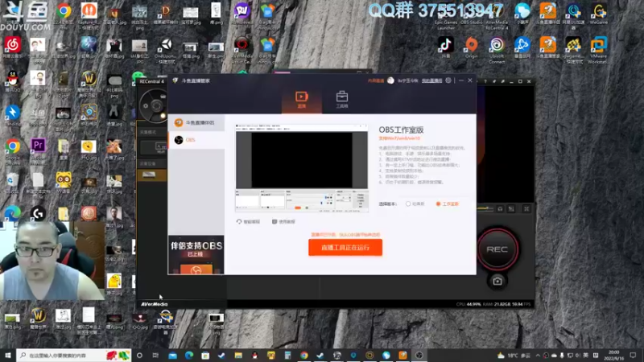Screen dimensions: 644x362
Task: Choose the studio version radio button
Action: pos(438,204)
